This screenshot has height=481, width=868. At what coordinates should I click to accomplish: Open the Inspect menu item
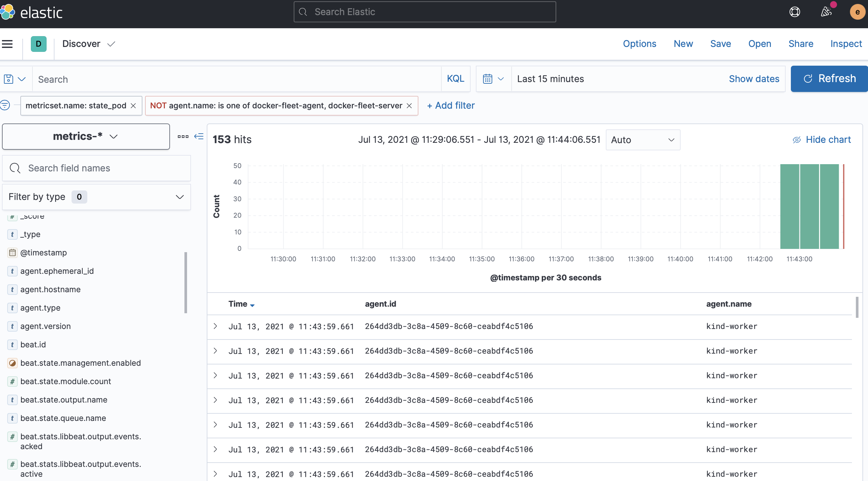pos(846,44)
